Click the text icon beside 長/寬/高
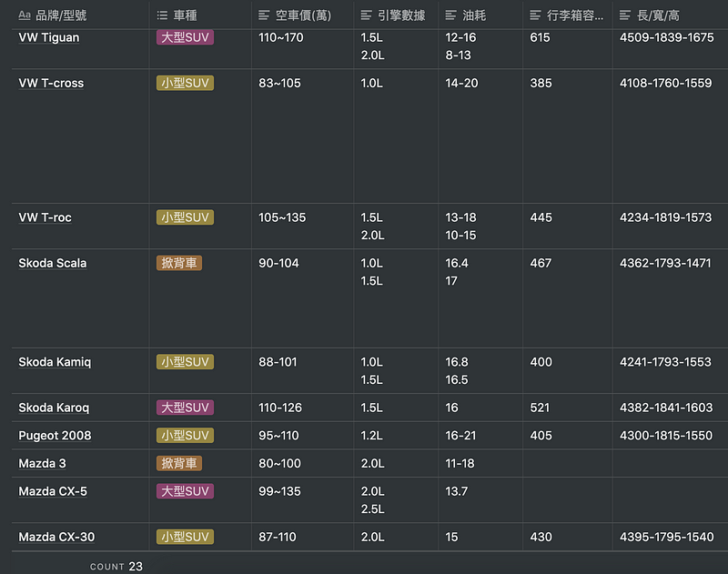The width and height of the screenshot is (728, 574). (624, 15)
